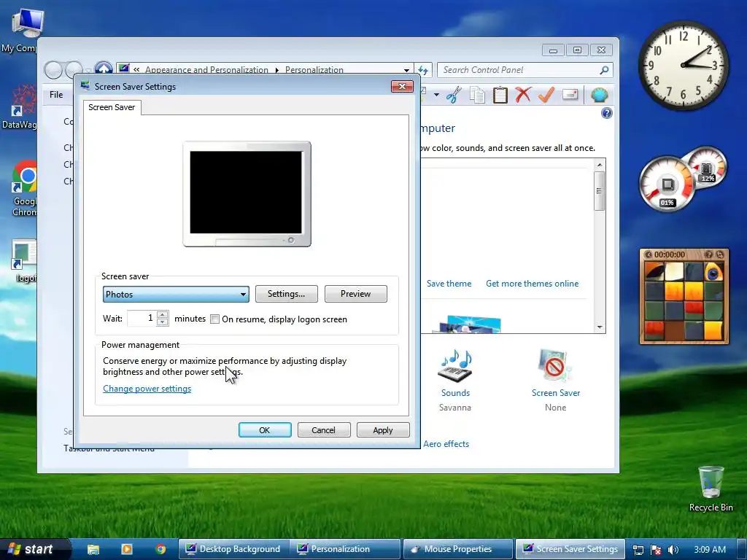Increase the Wait minutes spinner up arrow
Screen dimensions: 747x560
[x=163, y=315]
